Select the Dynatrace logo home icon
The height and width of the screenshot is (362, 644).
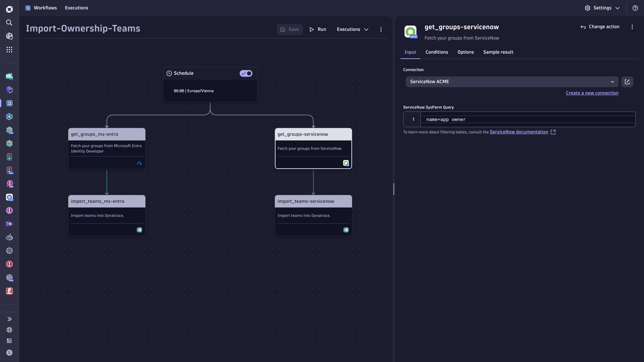coord(10,10)
